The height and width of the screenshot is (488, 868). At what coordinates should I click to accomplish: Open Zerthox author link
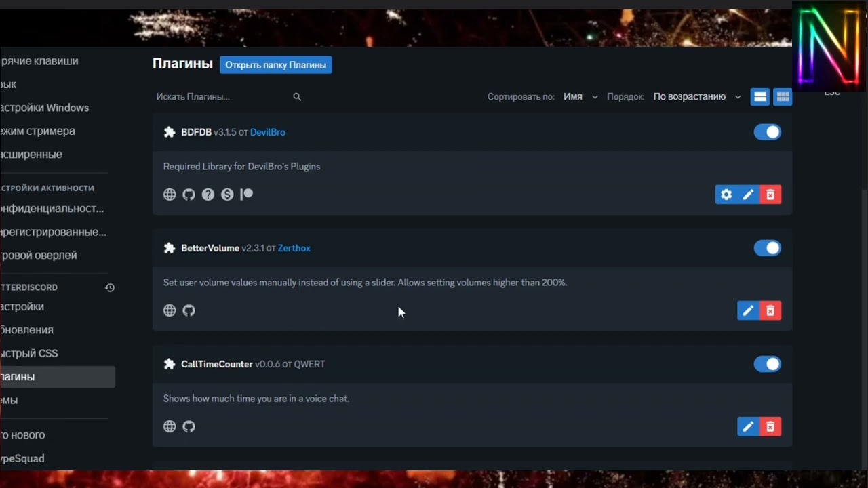(294, 248)
